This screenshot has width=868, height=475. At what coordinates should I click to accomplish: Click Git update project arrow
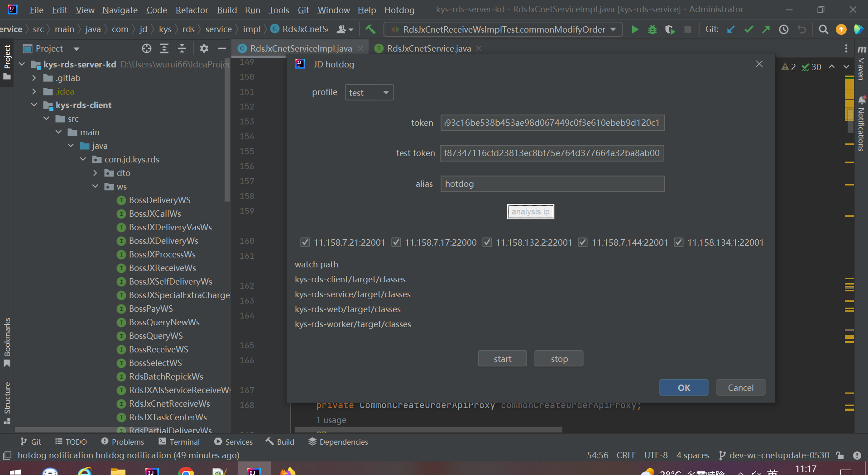731,29
